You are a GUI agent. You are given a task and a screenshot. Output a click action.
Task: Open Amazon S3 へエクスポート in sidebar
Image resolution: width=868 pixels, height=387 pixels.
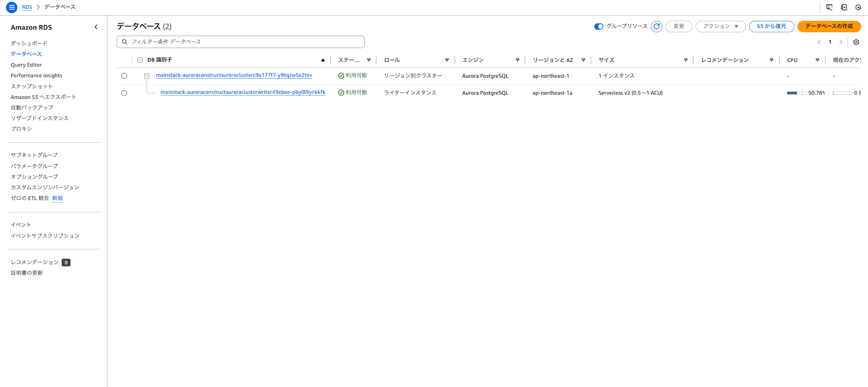[43, 97]
